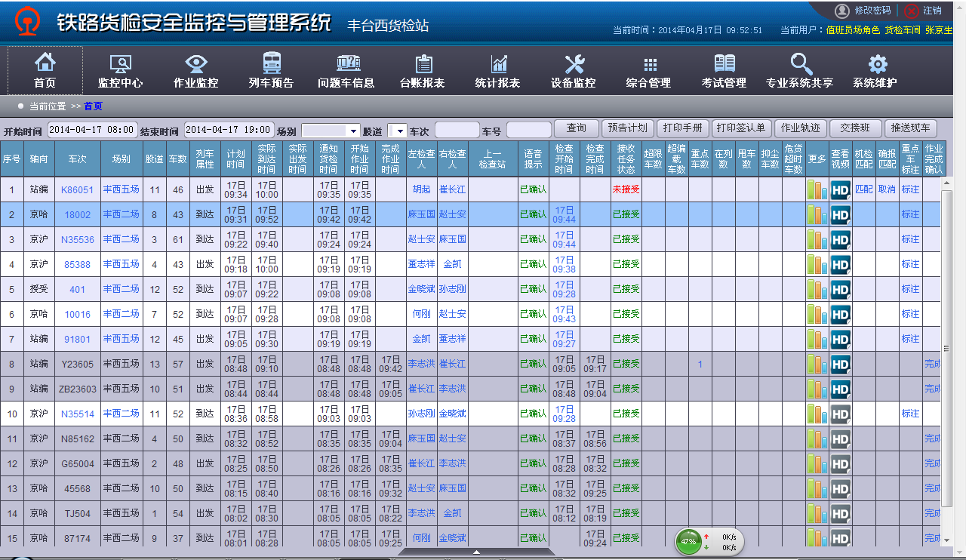The image size is (966, 560).
Task: Open 专业系统共享 magnifier icon
Action: (800, 64)
